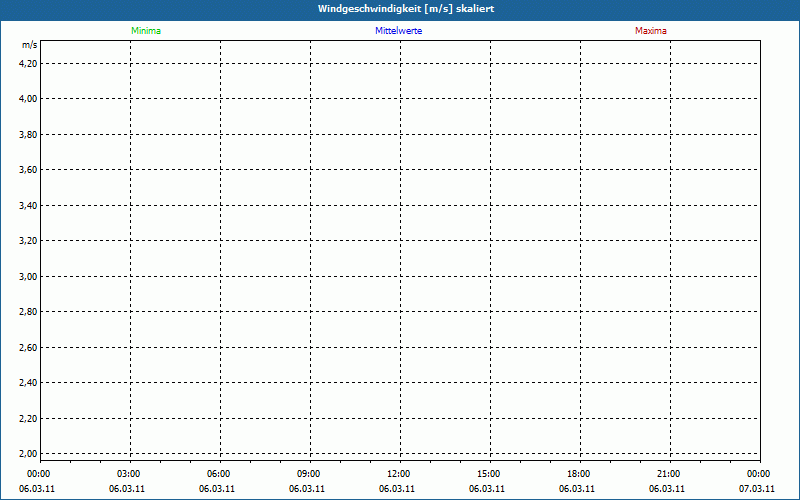Click the 03:00 time axis label
Image resolution: width=800 pixels, height=500 pixels.
(129, 474)
